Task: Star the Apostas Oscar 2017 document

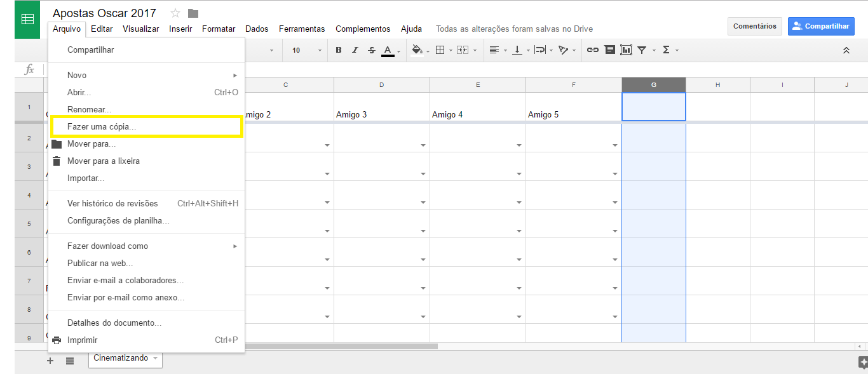Action: 175,13
